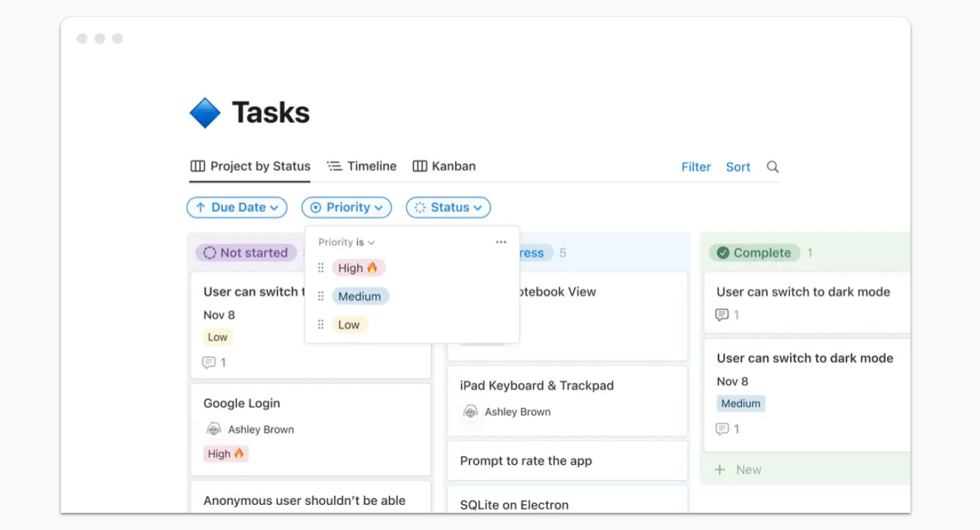Click comment icon on the Nov 8 Low card
Image resolution: width=980 pixels, height=530 pixels.
coord(209,362)
